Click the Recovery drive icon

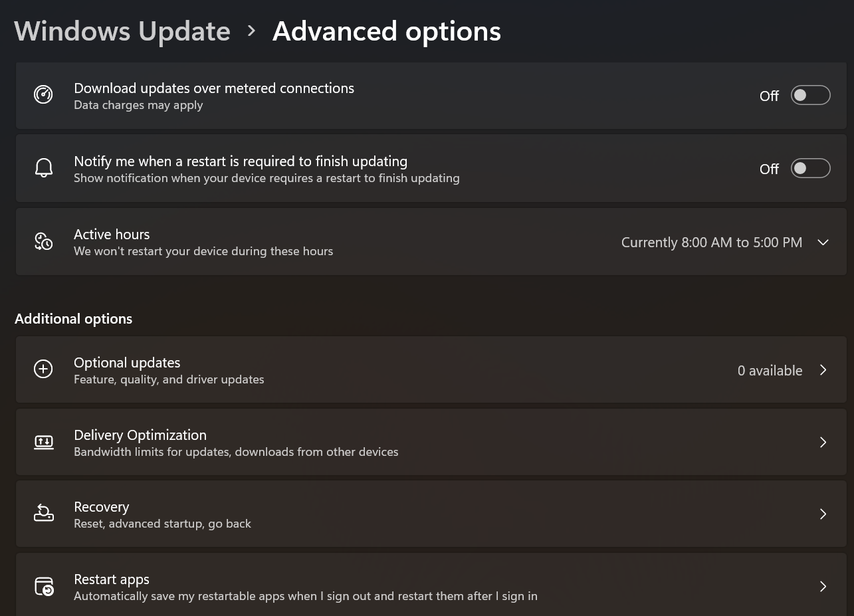click(x=43, y=513)
